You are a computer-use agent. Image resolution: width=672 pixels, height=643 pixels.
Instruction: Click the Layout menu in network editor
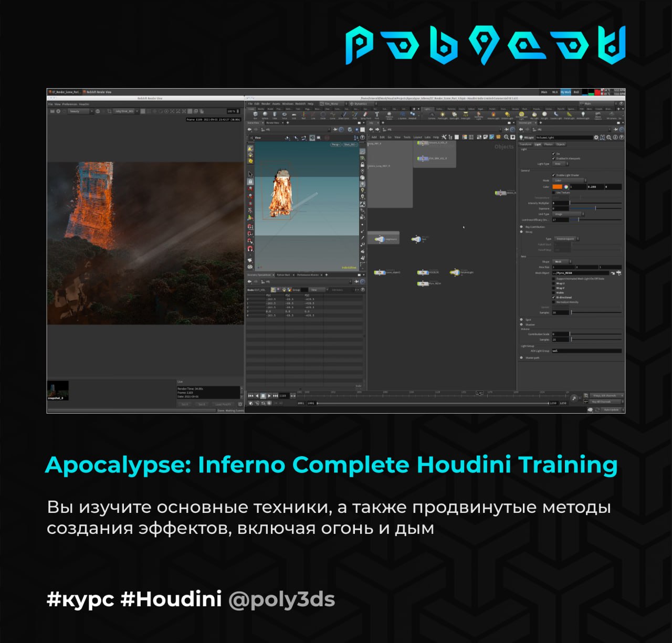pyautogui.click(x=418, y=138)
